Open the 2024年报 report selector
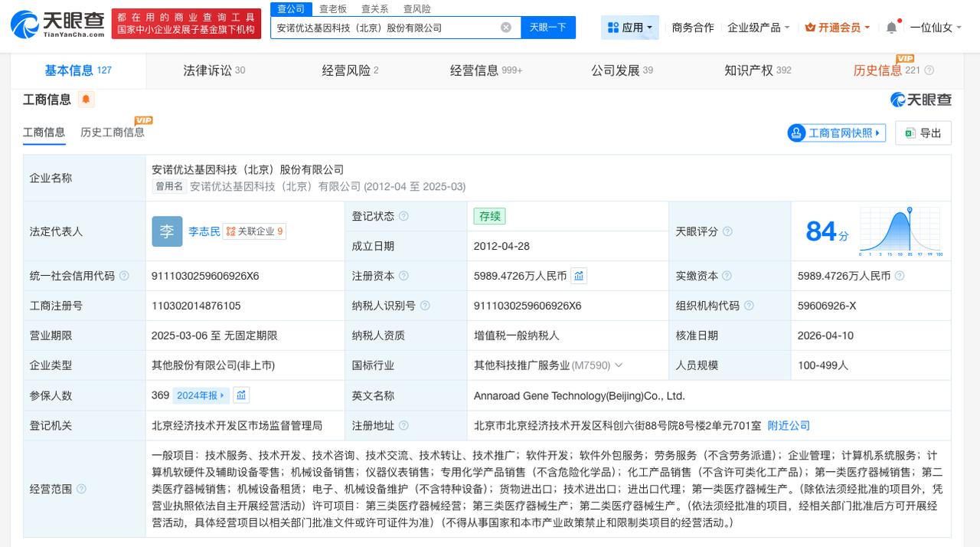 point(201,395)
